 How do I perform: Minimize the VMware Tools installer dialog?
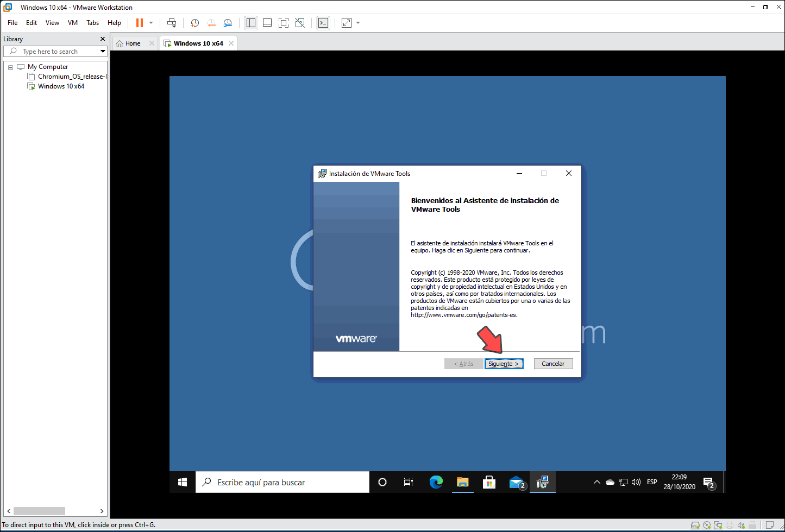pyautogui.click(x=519, y=173)
